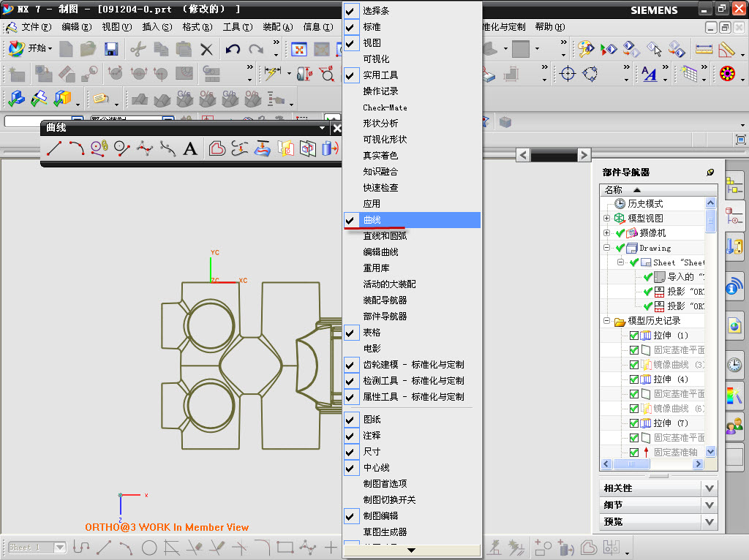The height and width of the screenshot is (560, 749).
Task: Click the Undo arrow icon
Action: (x=233, y=49)
